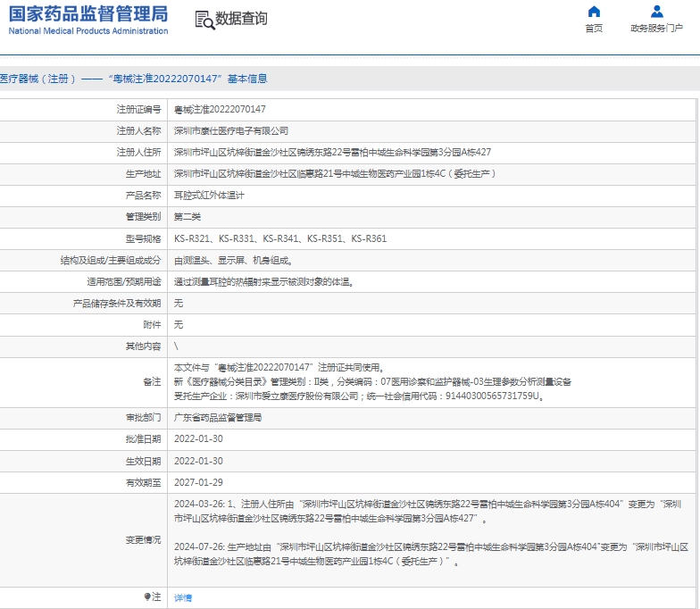Open the 详情 link in the 注 row
700x609 pixels.
coord(183,598)
